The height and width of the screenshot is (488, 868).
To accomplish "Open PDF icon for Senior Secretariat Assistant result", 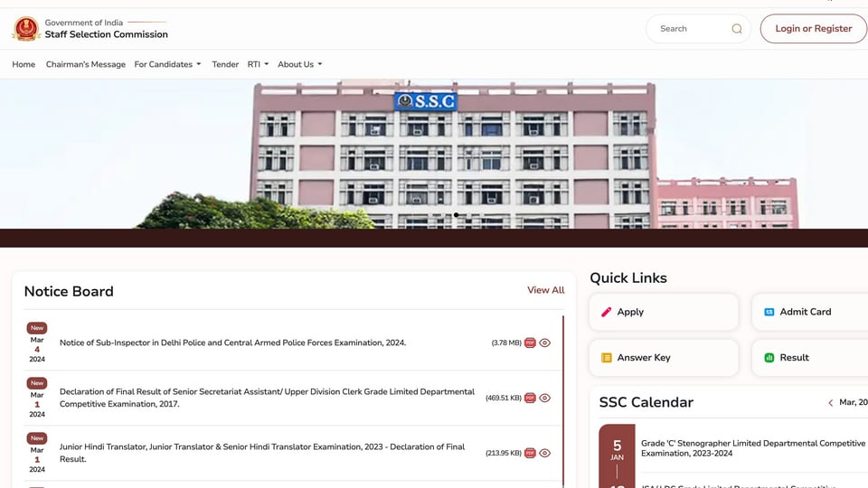I will (x=530, y=398).
